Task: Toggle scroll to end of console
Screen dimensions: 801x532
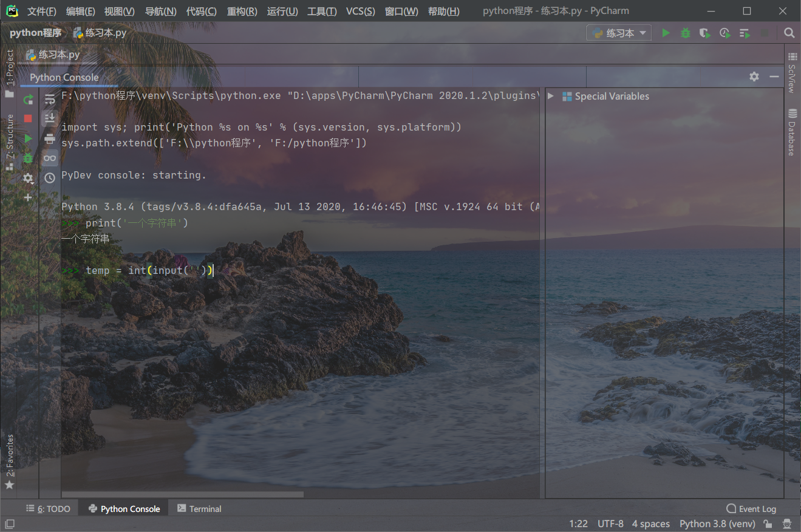Action: (50, 118)
